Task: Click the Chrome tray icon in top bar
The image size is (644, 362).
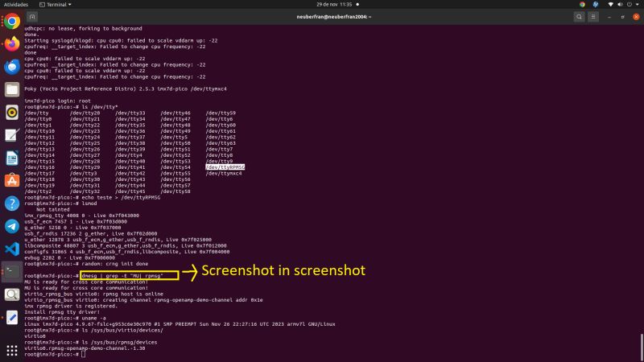Action: pyautogui.click(x=582, y=5)
